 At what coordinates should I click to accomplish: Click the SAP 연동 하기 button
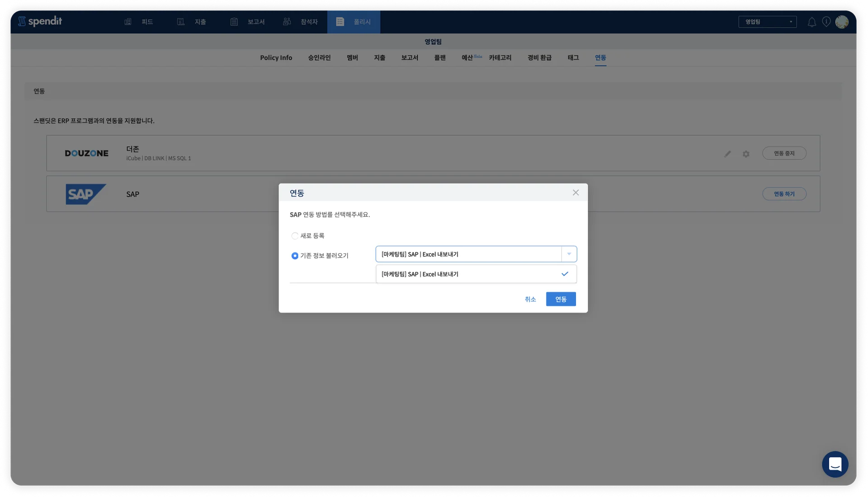[784, 194]
